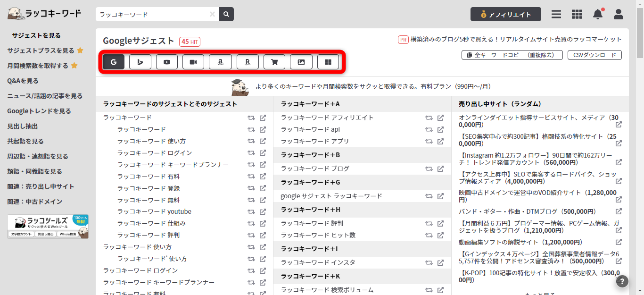644x295 pixels.
Task: Open 関連：売り出し中サイト in sidebar
Action: pyautogui.click(x=41, y=186)
